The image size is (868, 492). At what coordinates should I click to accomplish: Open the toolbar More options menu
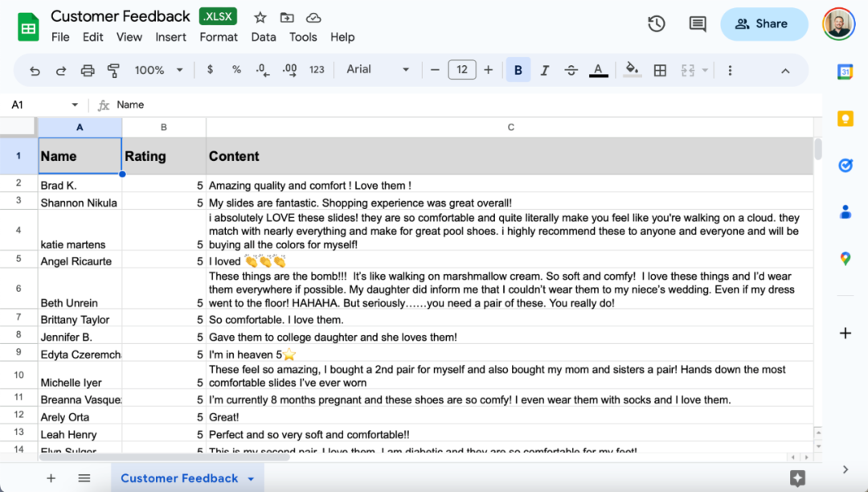(730, 70)
